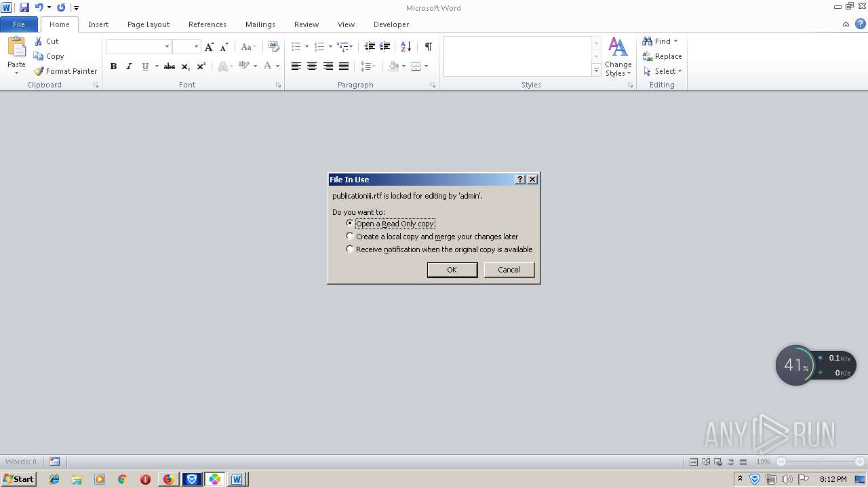
Task: Increase paragraph indent
Action: point(385,47)
